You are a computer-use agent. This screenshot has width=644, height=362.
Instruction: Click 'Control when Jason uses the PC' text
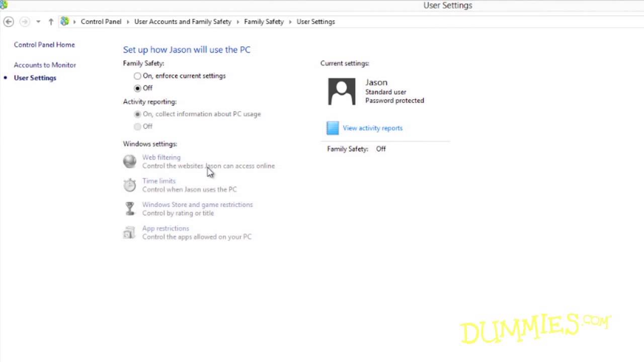pos(189,190)
